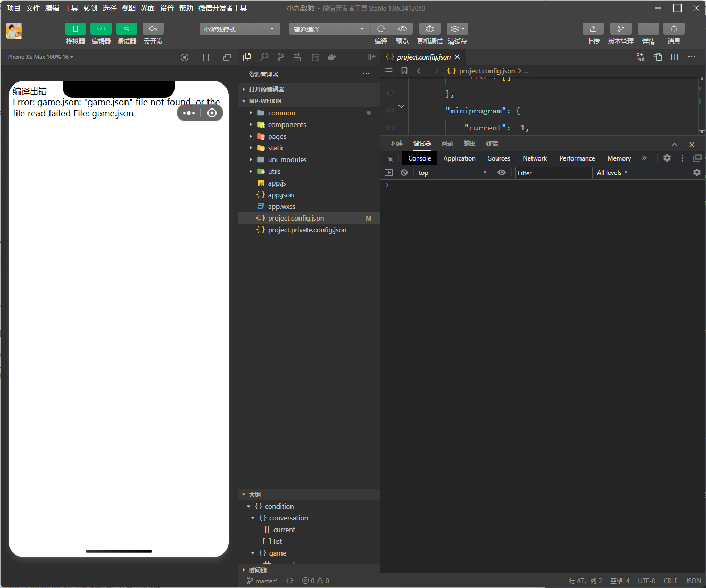Click the Docker whale icon in sidebar

(332, 57)
